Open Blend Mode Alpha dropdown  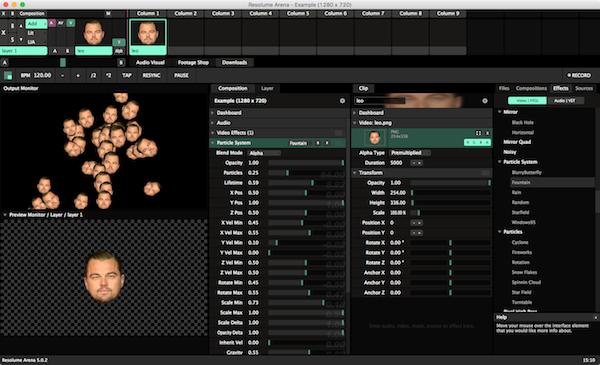coord(264,153)
